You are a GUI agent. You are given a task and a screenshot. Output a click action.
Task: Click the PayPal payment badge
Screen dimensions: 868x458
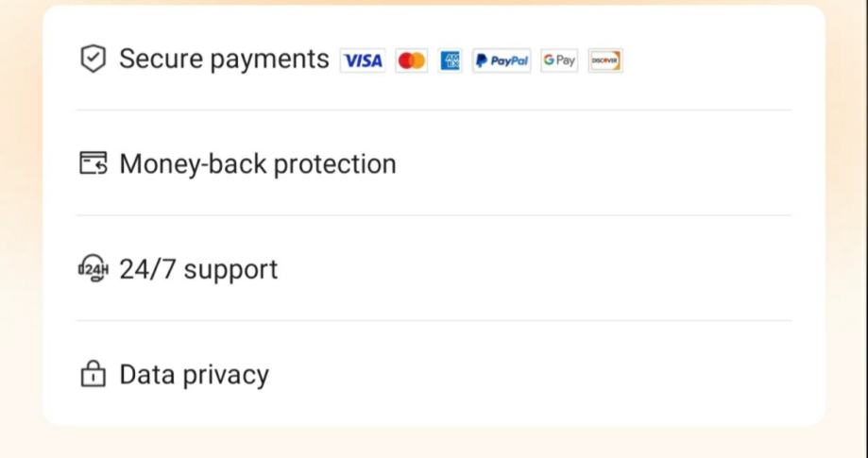[502, 61]
